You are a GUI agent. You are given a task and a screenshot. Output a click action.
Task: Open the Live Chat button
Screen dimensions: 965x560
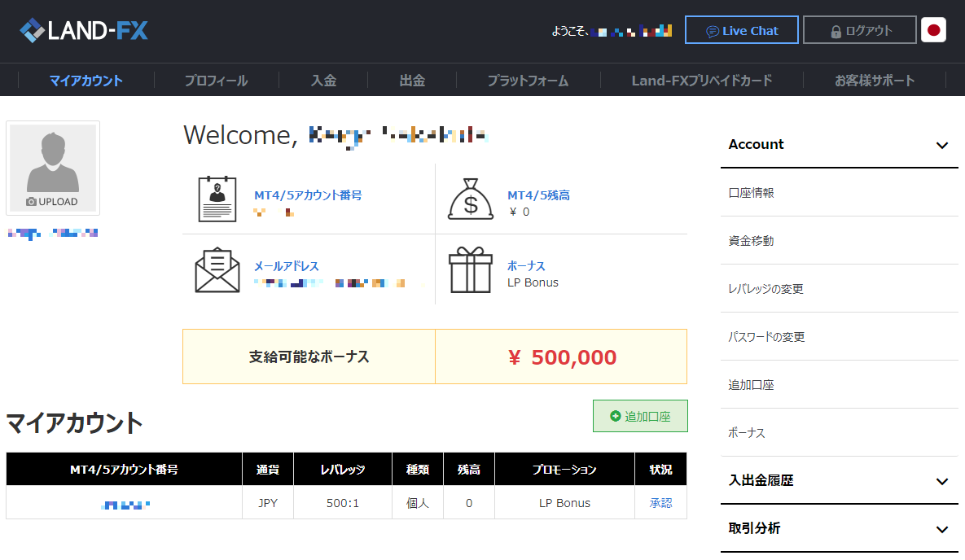click(x=741, y=31)
